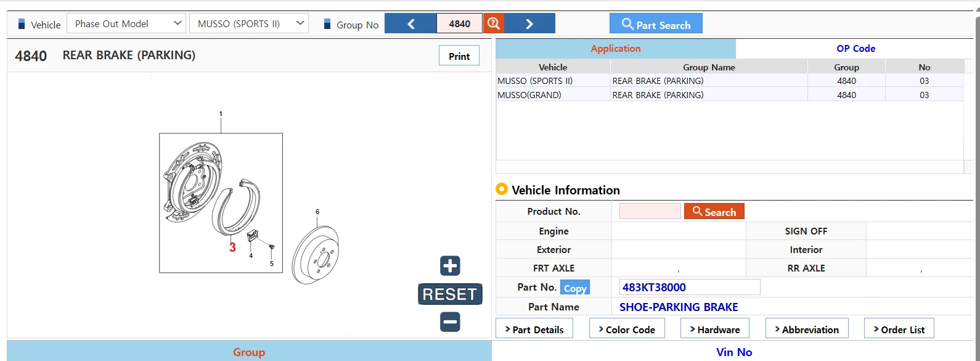Zoom out the diagram with minus icon

tap(450, 322)
